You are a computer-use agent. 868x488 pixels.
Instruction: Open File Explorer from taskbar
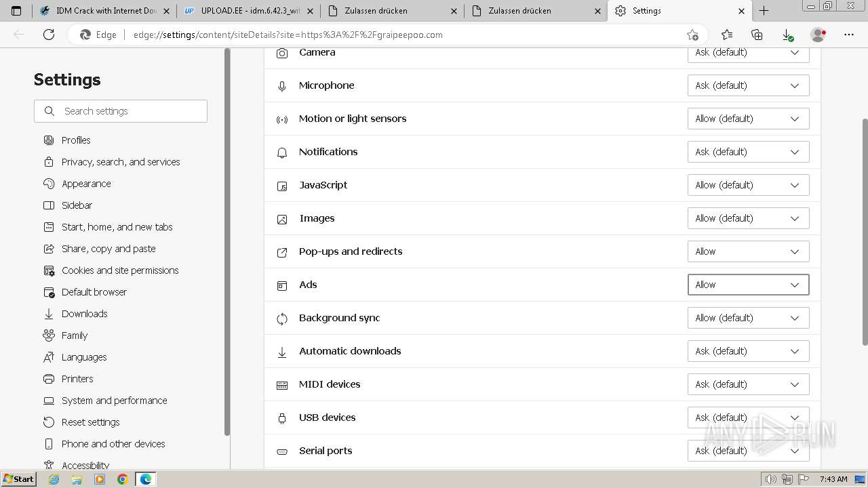click(x=77, y=479)
